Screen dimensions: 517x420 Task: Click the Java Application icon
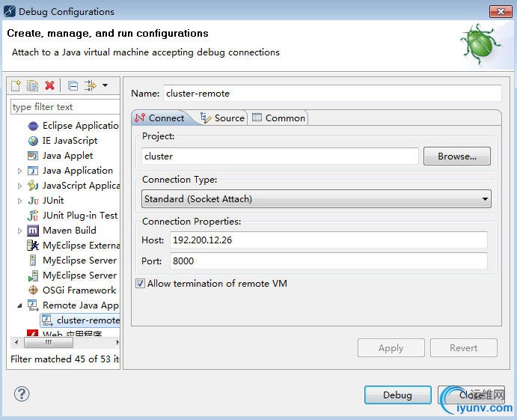click(x=33, y=171)
